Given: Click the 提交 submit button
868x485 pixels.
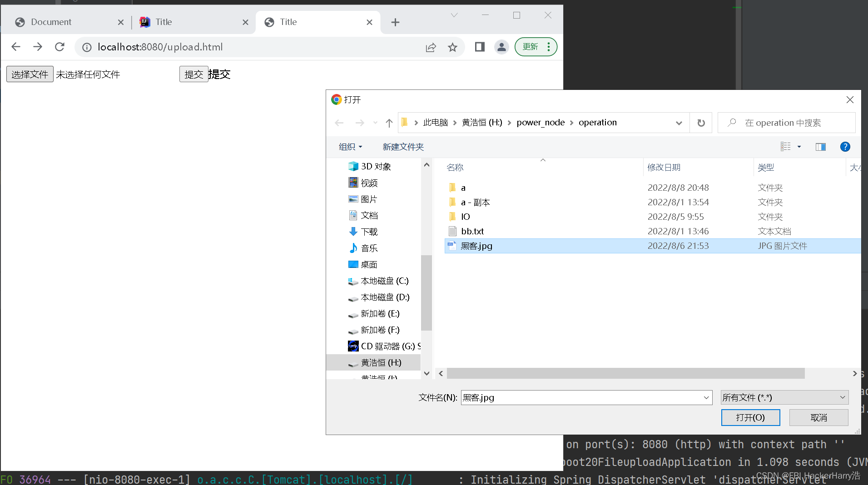Looking at the screenshot, I should click(194, 74).
